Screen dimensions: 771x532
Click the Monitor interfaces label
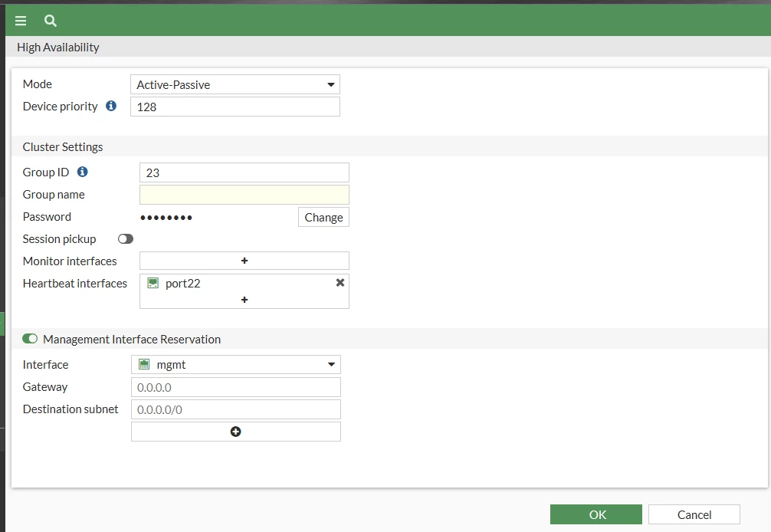tap(70, 261)
